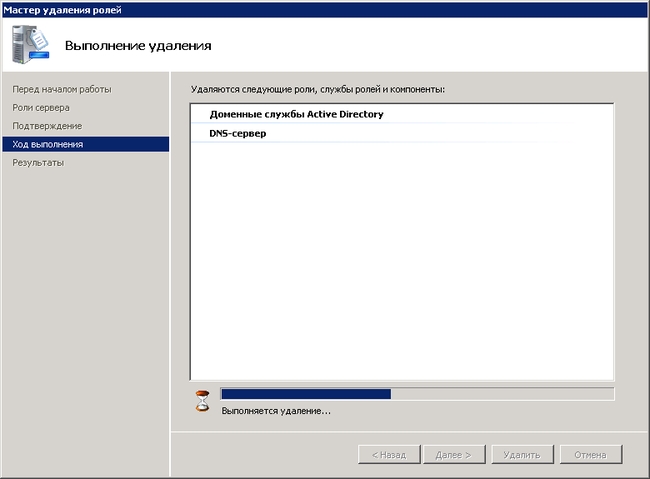Click the 'Выполняется удаление...' status text
This screenshot has height=479, width=650.
(276, 411)
